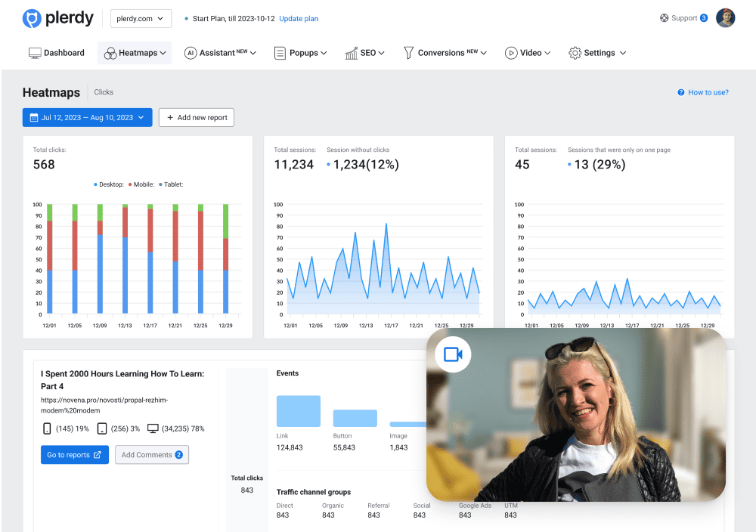Click the Go to reports button
Screen dimensions: 756x532
(74, 455)
